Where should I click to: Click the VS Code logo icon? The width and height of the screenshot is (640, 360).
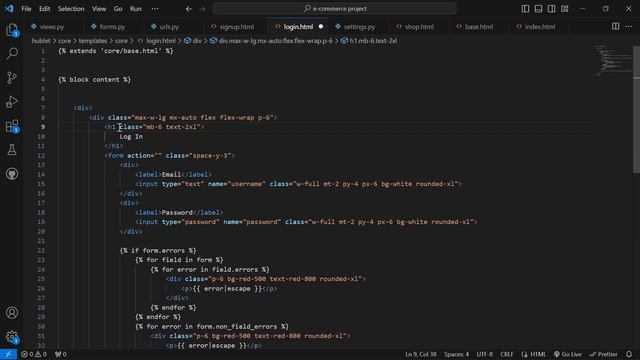(9, 9)
